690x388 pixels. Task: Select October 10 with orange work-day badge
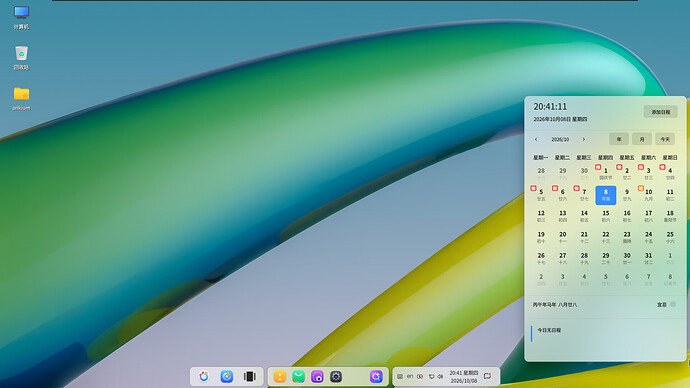[649, 195]
